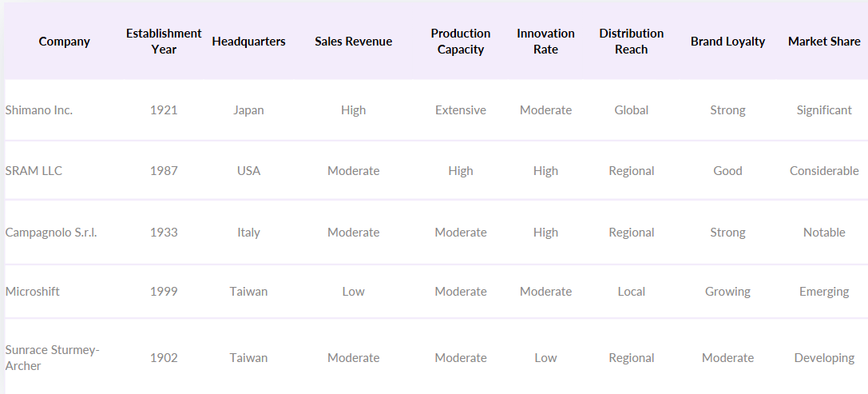The image size is (868, 394).
Task: Select the year 1987 cell
Action: pyautogui.click(x=164, y=171)
